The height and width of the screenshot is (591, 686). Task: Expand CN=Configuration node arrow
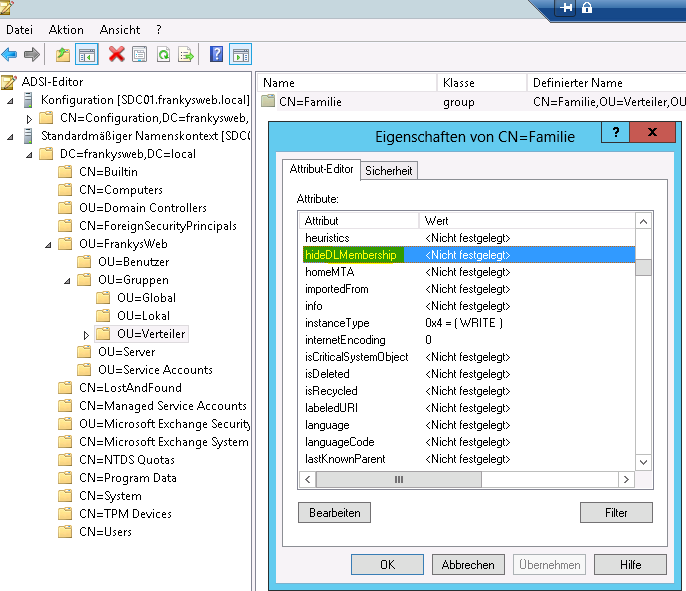click(x=29, y=118)
